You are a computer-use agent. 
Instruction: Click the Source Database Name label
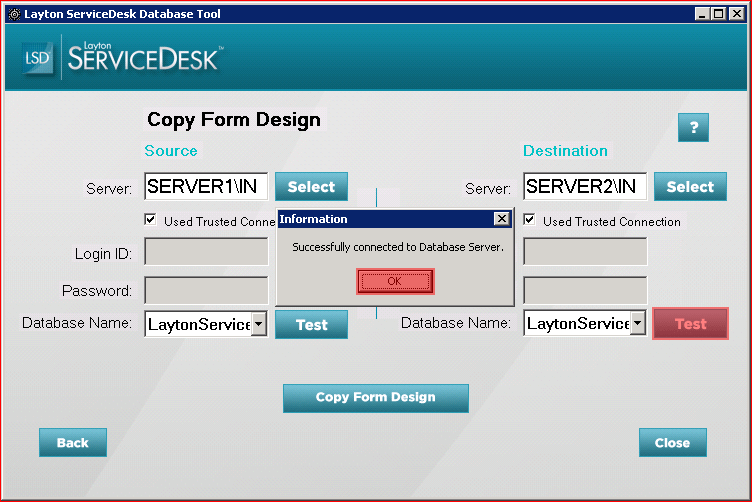[x=77, y=323]
